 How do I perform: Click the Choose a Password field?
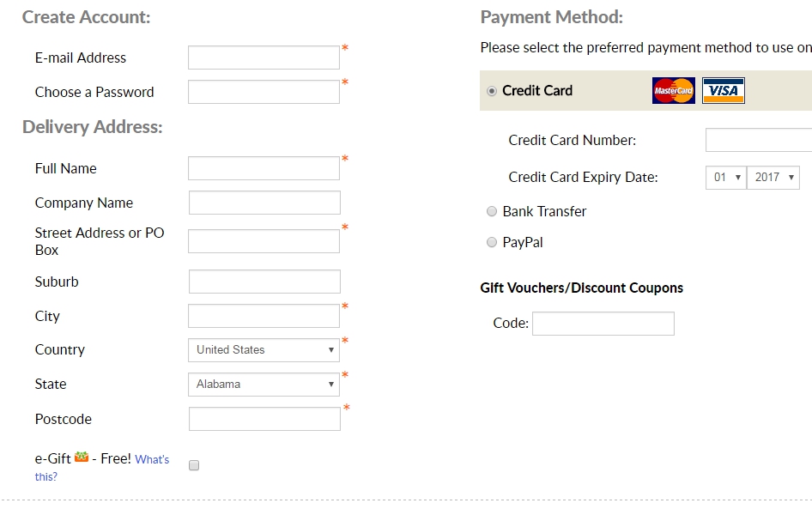click(264, 92)
